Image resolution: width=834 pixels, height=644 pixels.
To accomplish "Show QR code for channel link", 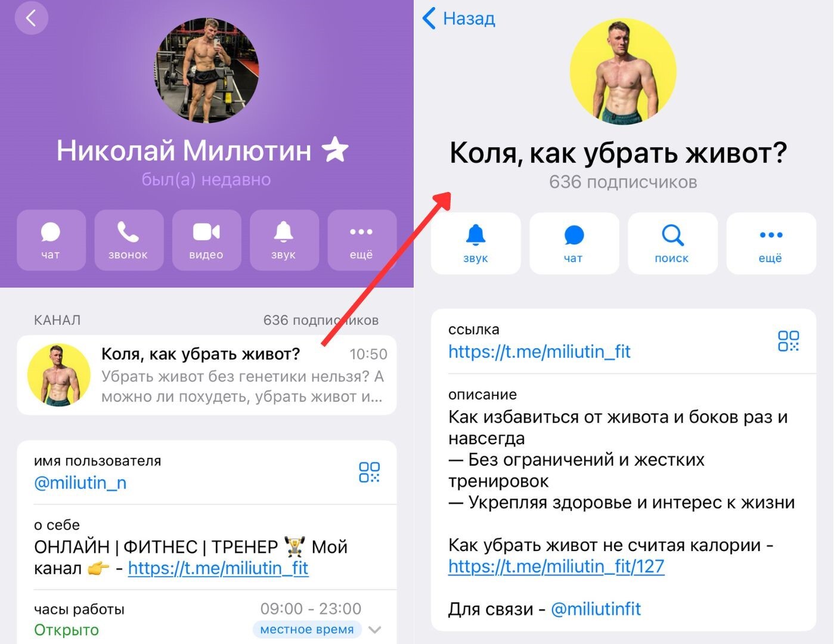I will (x=788, y=341).
